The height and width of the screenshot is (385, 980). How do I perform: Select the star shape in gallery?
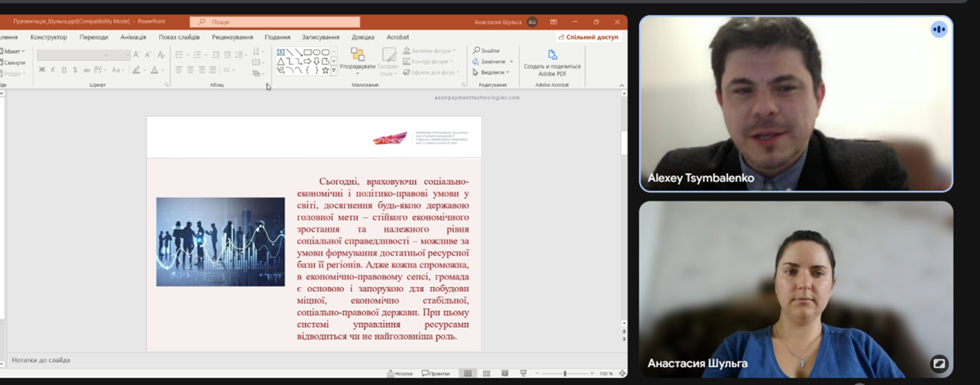point(325,70)
